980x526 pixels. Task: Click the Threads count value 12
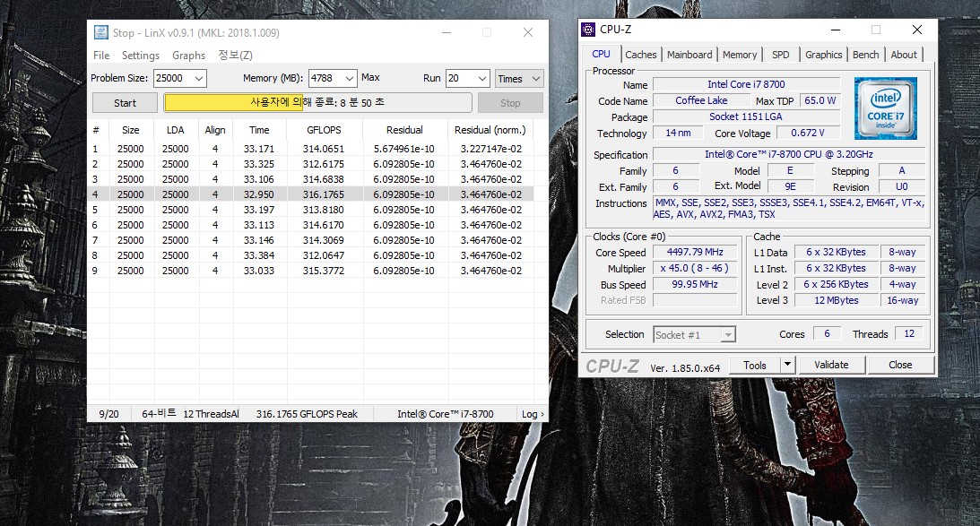point(909,333)
